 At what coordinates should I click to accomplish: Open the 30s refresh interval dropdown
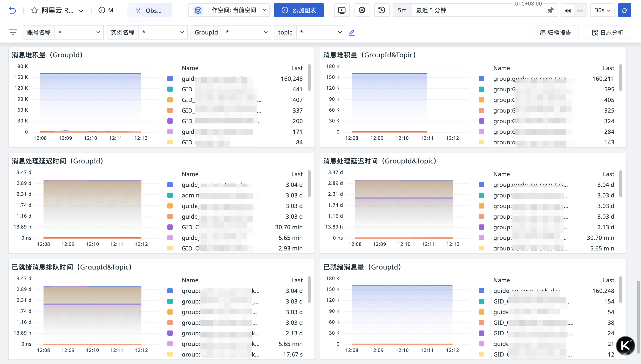602,10
